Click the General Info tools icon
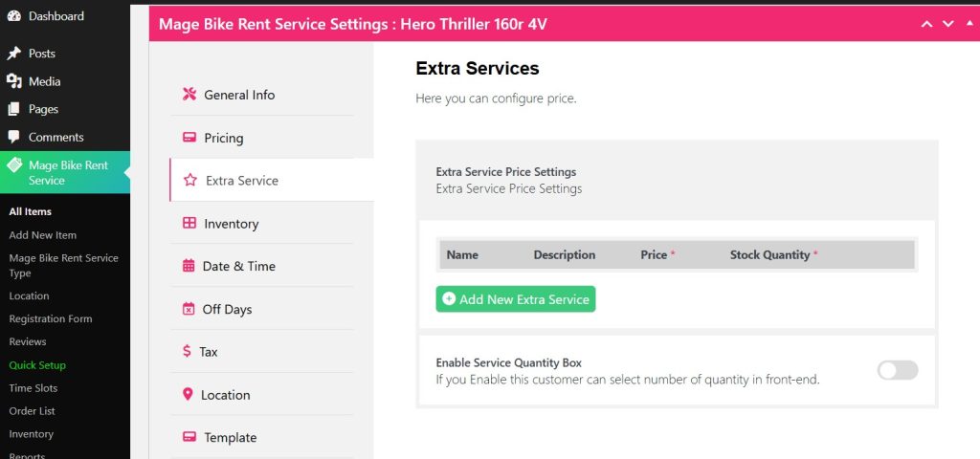This screenshot has height=459, width=980. [x=189, y=95]
